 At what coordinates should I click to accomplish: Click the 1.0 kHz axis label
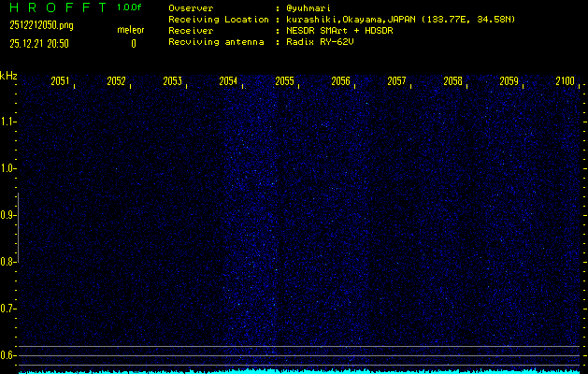click(x=7, y=168)
